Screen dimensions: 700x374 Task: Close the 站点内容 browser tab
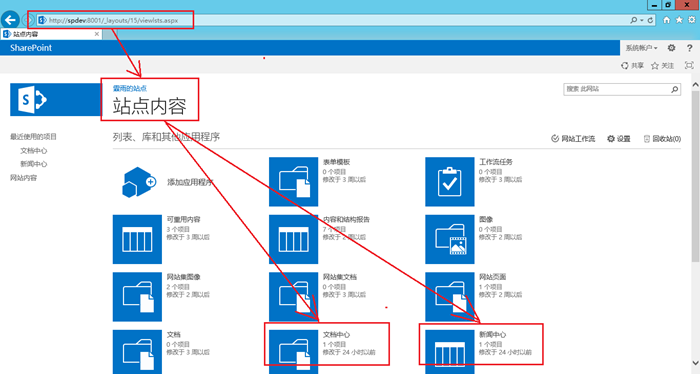97,34
